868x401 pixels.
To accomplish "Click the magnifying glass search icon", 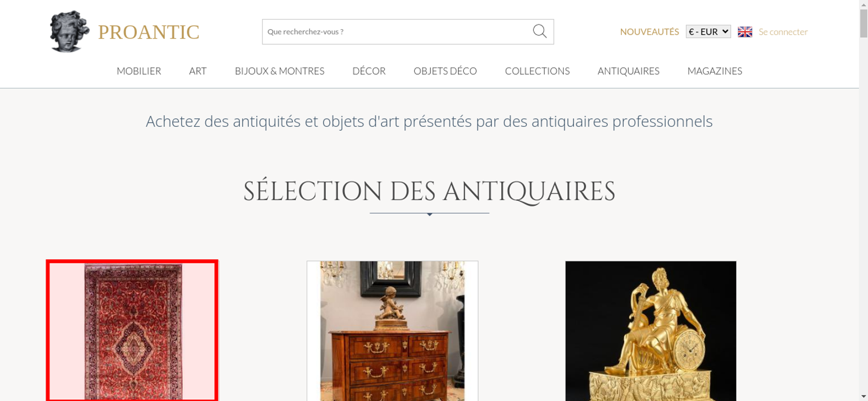I will point(539,31).
